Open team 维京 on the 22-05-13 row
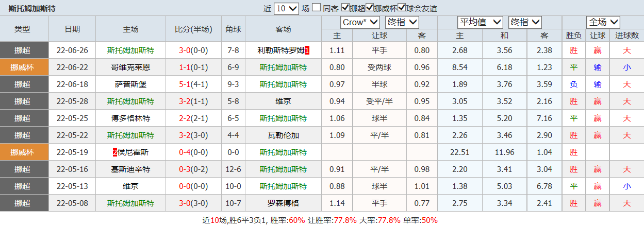The image size is (644, 226). (x=131, y=186)
